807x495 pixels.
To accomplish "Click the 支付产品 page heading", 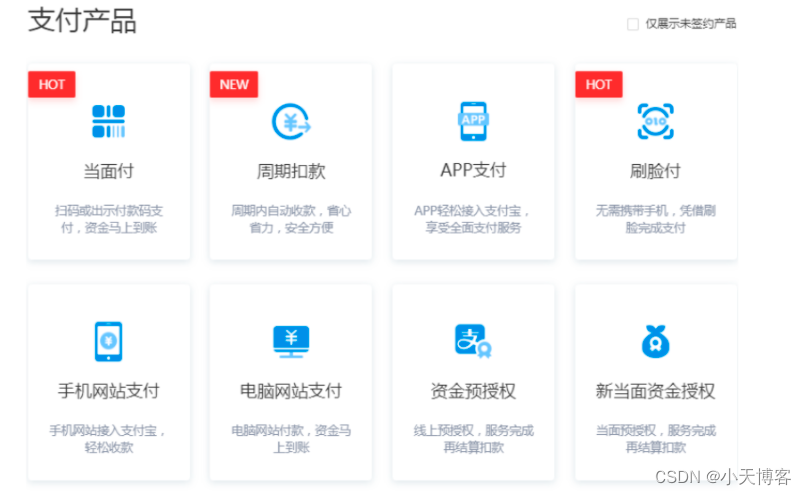I will [82, 21].
